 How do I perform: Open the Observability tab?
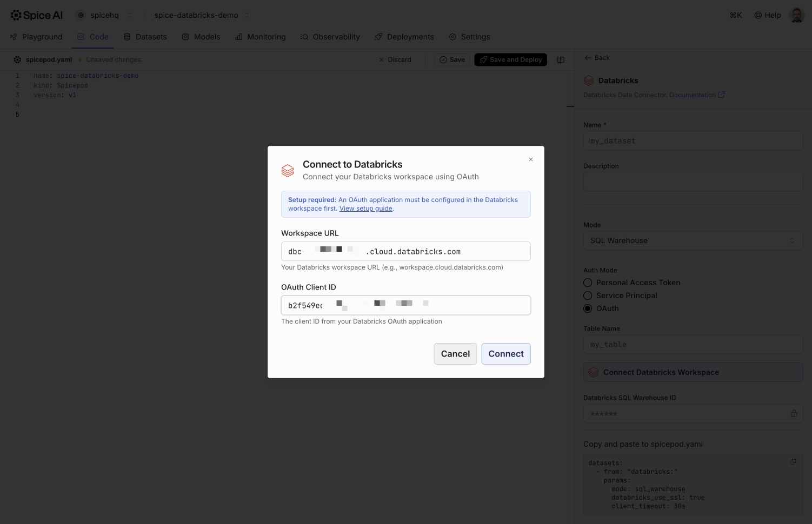(330, 37)
